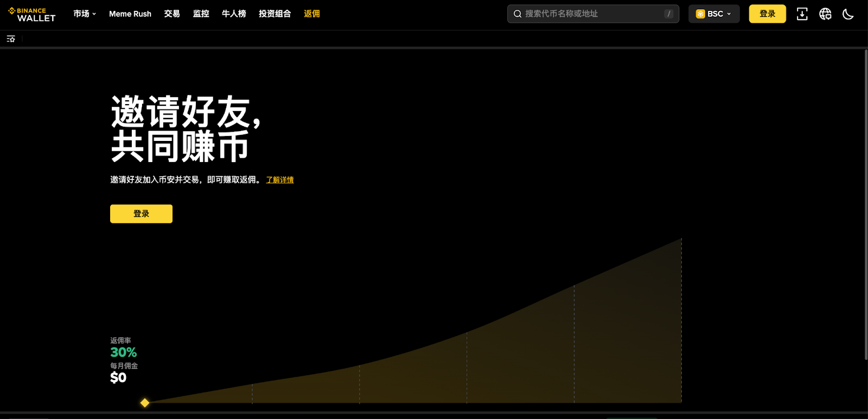The image size is (868, 419).
Task: Click the slash shortcut key badge
Action: (x=669, y=14)
